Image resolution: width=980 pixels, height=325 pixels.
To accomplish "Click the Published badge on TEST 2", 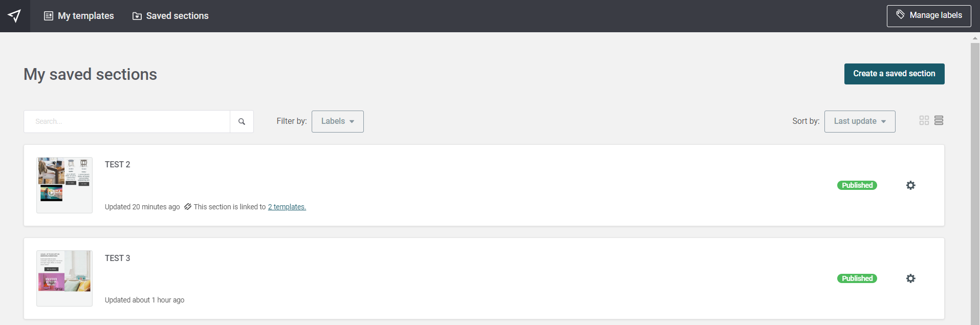I will pos(857,185).
